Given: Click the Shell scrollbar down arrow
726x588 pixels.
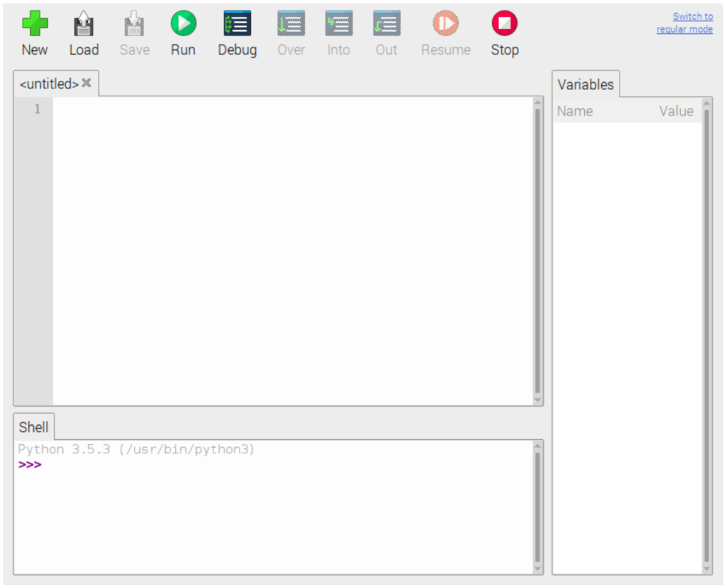Looking at the screenshot, I should (x=537, y=569).
